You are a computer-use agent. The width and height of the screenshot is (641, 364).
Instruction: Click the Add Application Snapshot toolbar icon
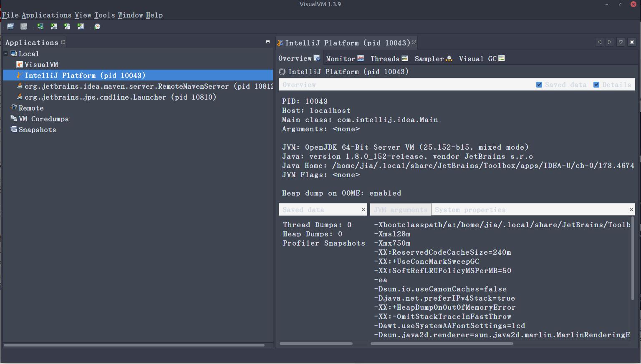point(81,27)
